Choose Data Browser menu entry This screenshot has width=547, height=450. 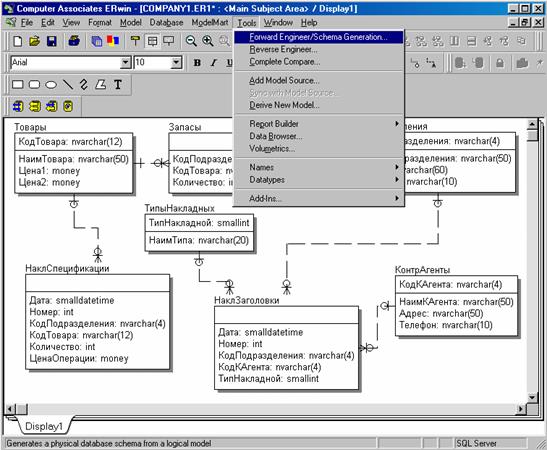click(319, 136)
